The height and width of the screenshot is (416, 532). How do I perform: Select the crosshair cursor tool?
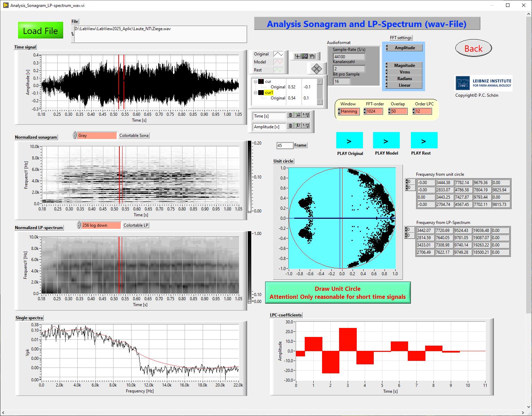[x=297, y=56]
